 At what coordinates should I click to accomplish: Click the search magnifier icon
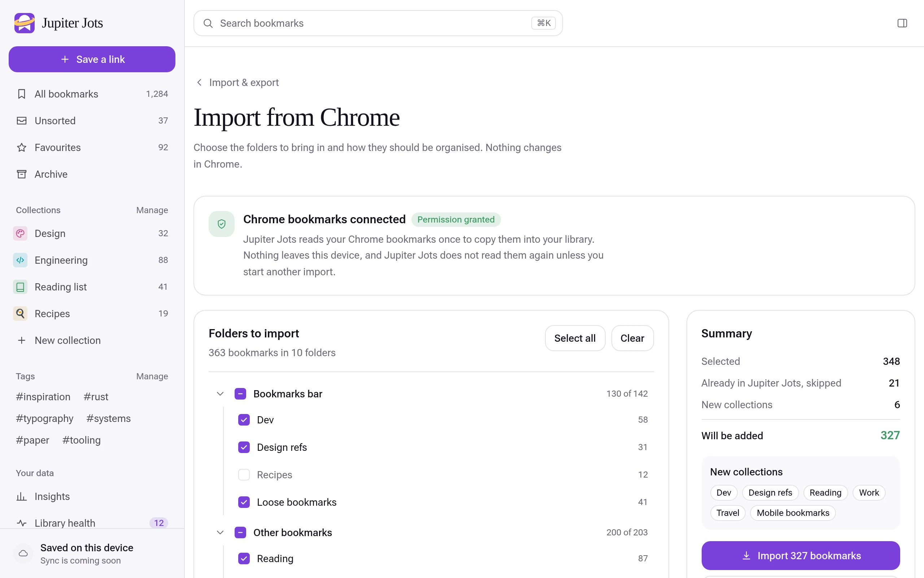208,23
